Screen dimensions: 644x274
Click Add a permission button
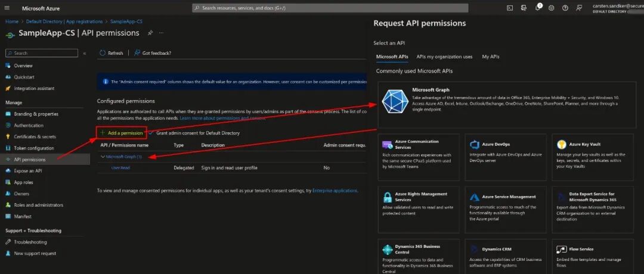tap(122, 133)
